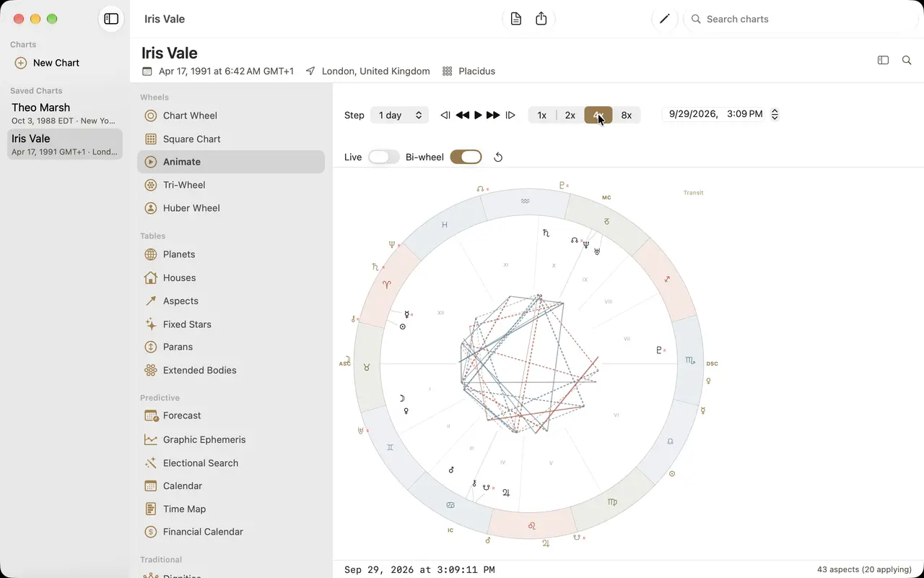Select Theo Marsh saved chart
The height and width of the screenshot is (578, 924).
65,113
